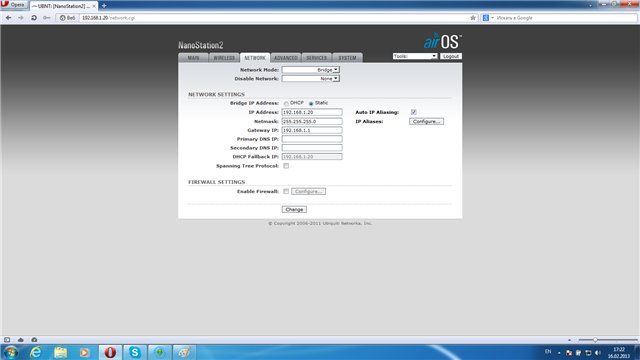Click the Change button

[294, 209]
